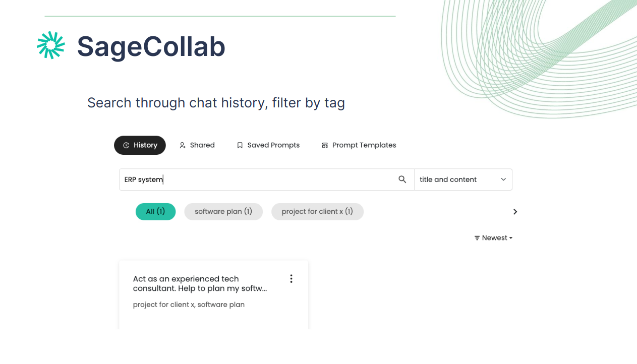Viewport: 637px width, 364px height.
Task: Click the template icon beside Prompt Templates
Action: pyautogui.click(x=325, y=145)
